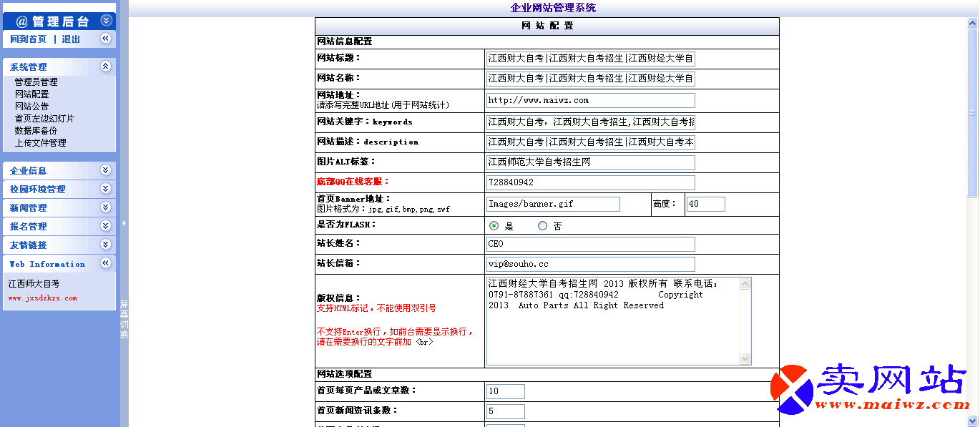This screenshot has height=427, width=980.
Task: Open 上传文件管理 in the sidebar
Action: (41, 143)
